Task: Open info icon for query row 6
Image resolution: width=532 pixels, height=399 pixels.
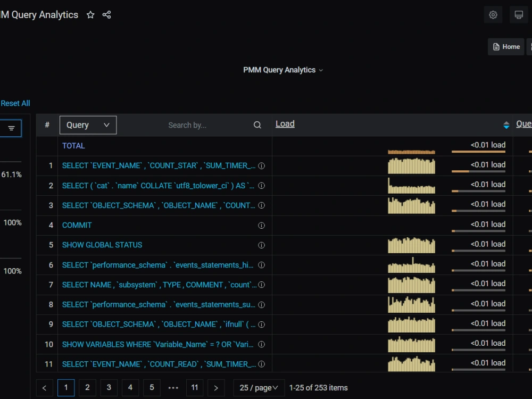Action: [261, 265]
